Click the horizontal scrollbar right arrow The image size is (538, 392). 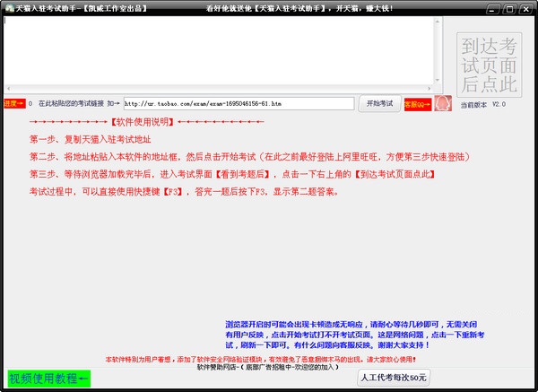429,89
